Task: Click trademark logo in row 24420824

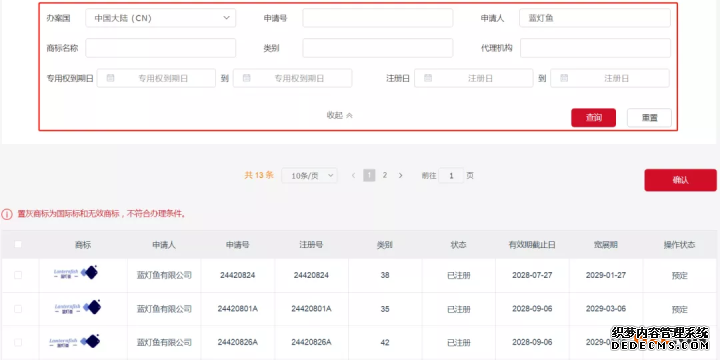Action: click(76, 273)
